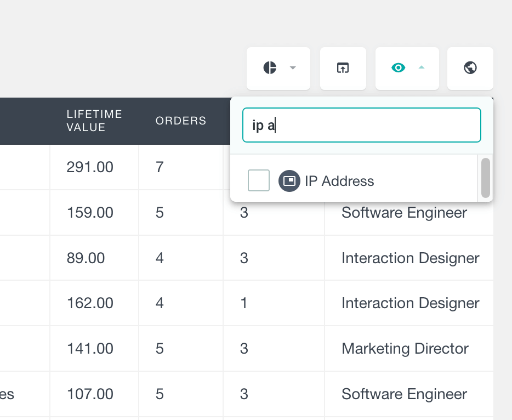This screenshot has height=420, width=512.
Task: Click the 162.00 lifetime value cell
Action: [90, 303]
